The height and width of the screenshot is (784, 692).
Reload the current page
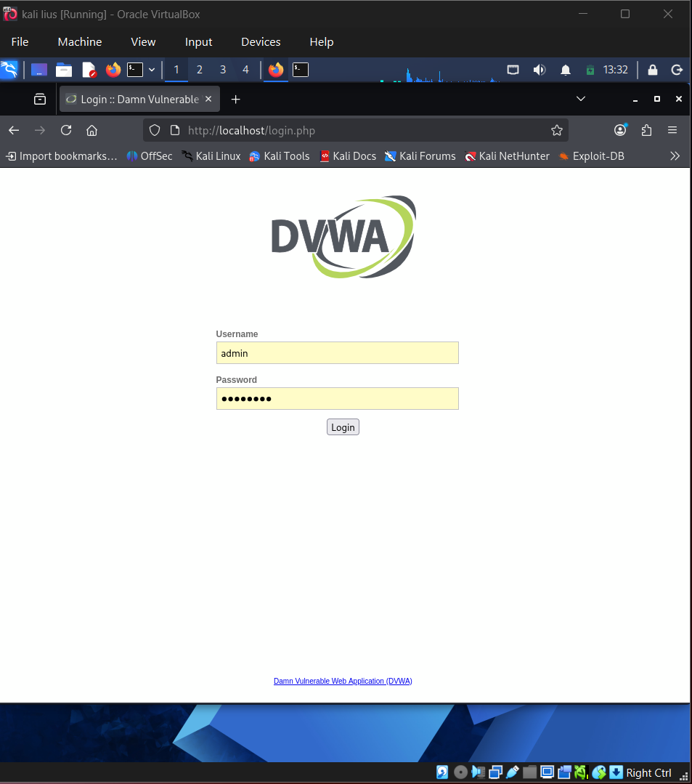[66, 131]
